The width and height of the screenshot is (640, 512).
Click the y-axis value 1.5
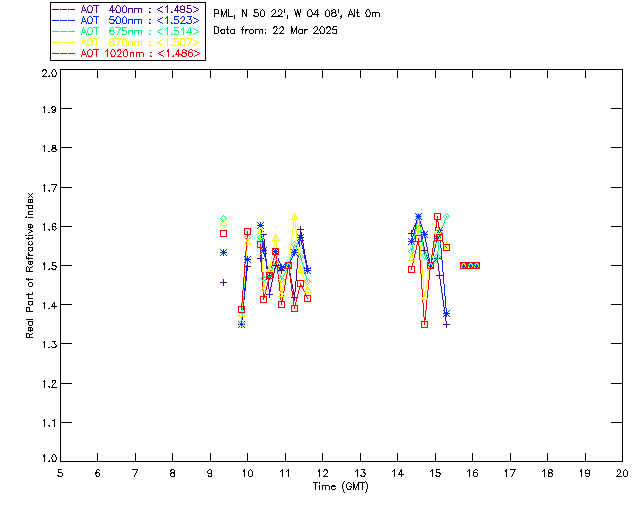49,266
